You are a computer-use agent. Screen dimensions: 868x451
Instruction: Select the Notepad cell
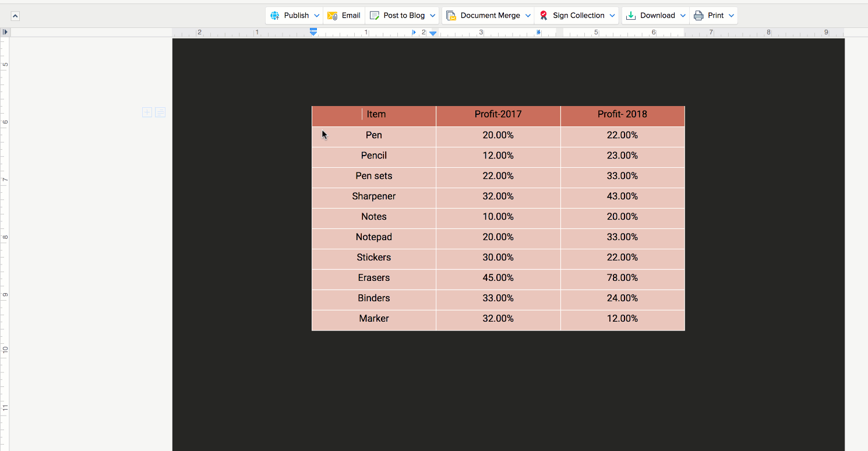click(x=374, y=239)
